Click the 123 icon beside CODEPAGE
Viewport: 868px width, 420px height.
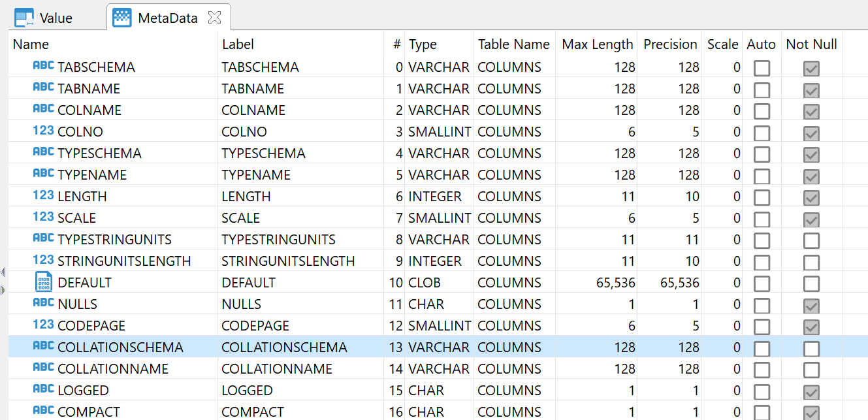pos(43,325)
